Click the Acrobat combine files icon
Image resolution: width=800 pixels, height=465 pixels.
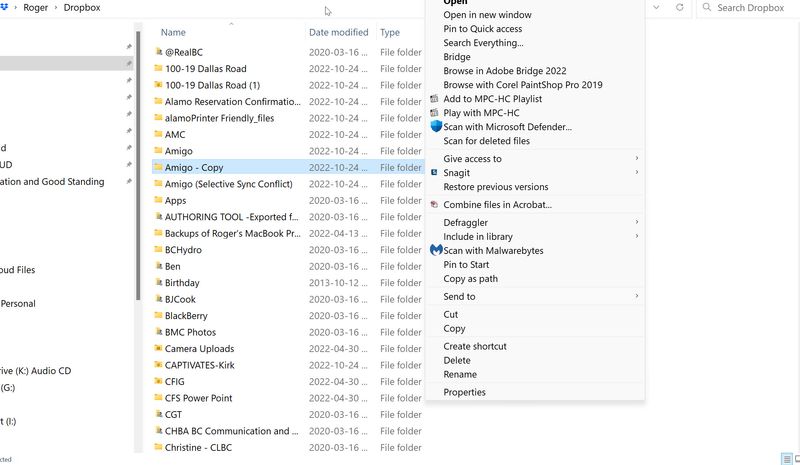click(x=434, y=204)
